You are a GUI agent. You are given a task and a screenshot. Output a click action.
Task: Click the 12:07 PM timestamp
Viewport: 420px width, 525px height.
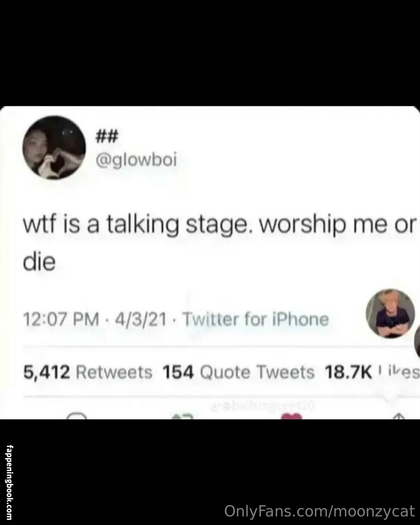62,319
